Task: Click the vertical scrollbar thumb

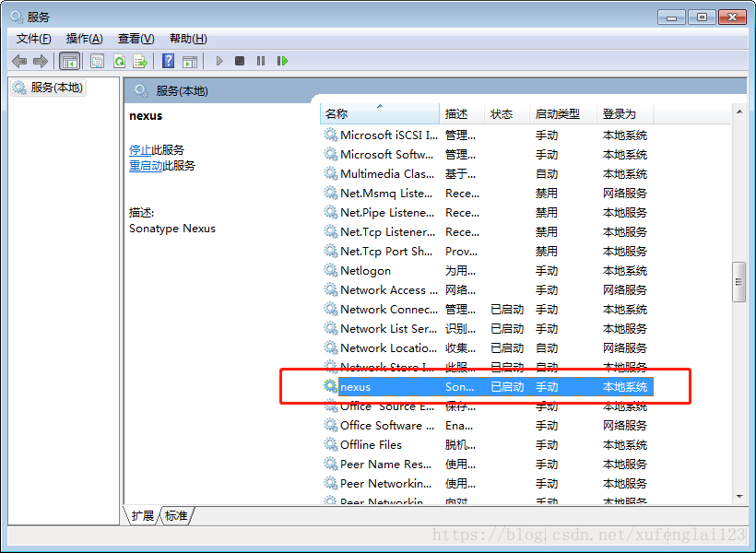Action: point(738,282)
